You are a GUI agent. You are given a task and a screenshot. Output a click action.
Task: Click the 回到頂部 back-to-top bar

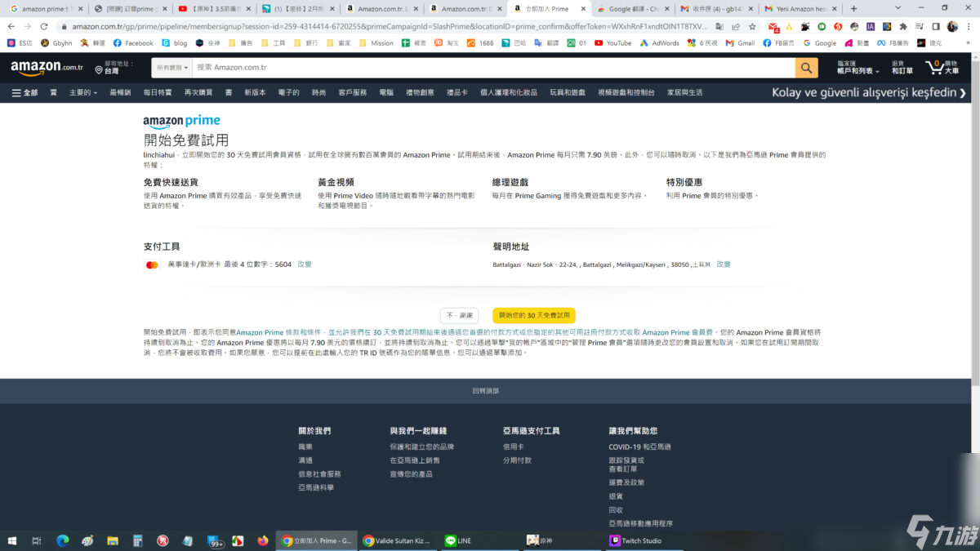pos(485,391)
